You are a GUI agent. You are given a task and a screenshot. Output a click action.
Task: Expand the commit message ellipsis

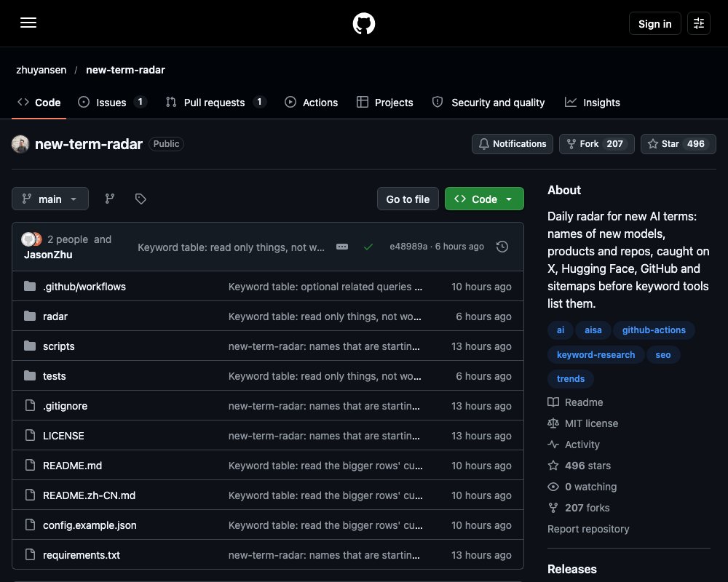[x=342, y=247]
